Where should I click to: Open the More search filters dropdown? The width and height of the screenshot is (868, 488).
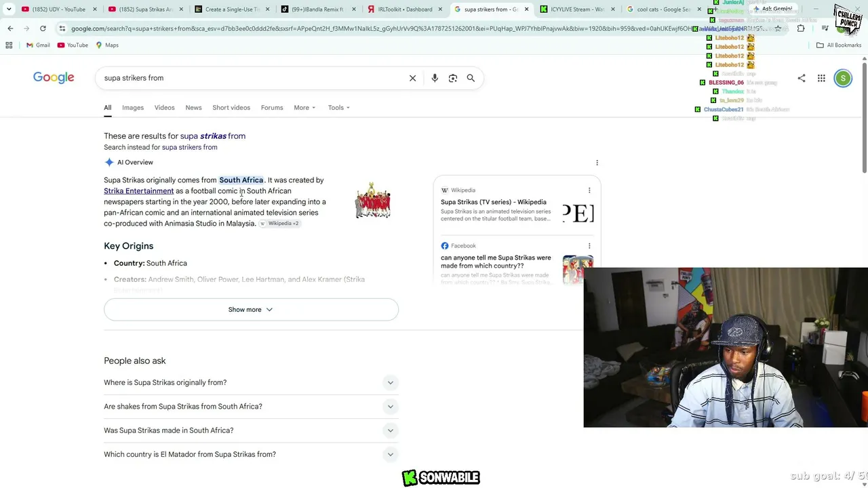pos(304,108)
